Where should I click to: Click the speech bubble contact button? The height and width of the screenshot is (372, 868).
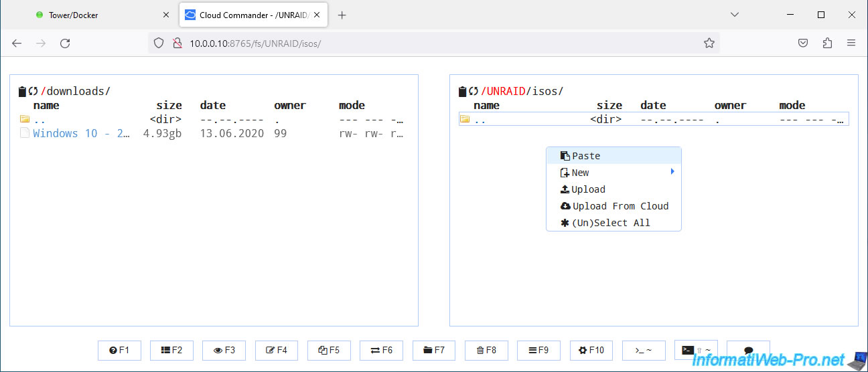[x=748, y=350]
